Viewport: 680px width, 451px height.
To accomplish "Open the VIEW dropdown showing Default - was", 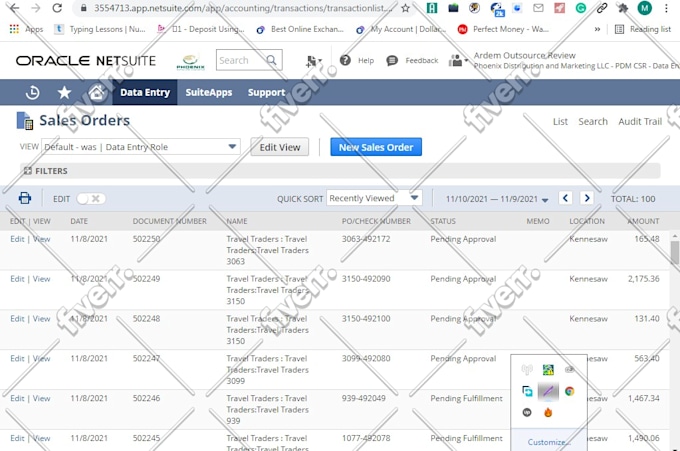I will point(141,147).
